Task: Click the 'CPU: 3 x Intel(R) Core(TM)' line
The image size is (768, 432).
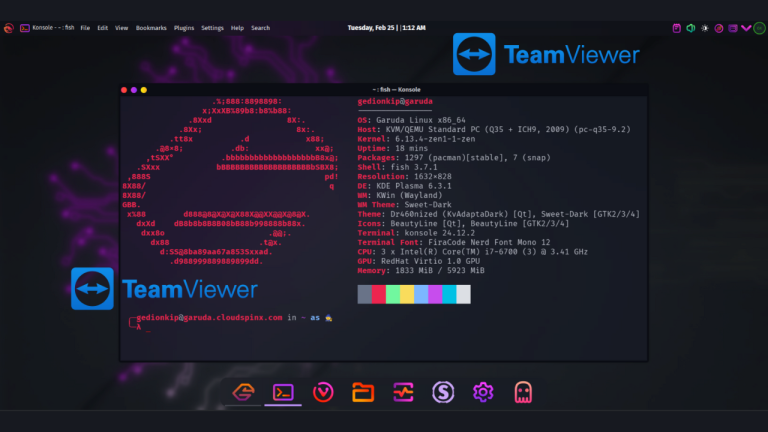Action: point(473,252)
